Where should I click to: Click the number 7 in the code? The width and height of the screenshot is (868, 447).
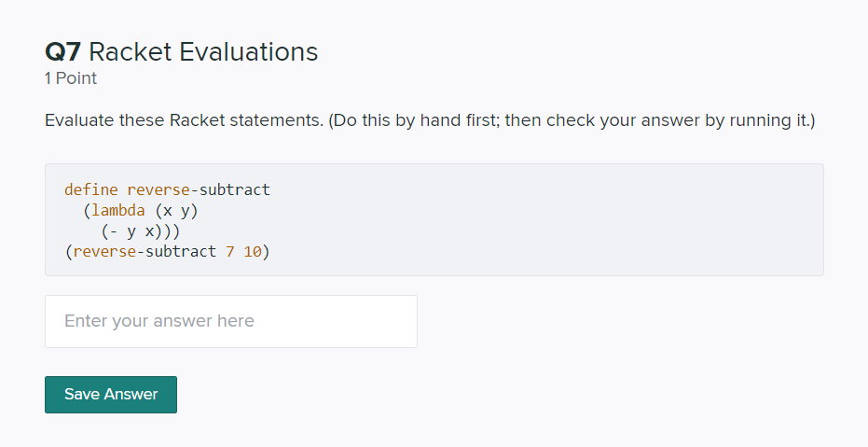(x=230, y=251)
